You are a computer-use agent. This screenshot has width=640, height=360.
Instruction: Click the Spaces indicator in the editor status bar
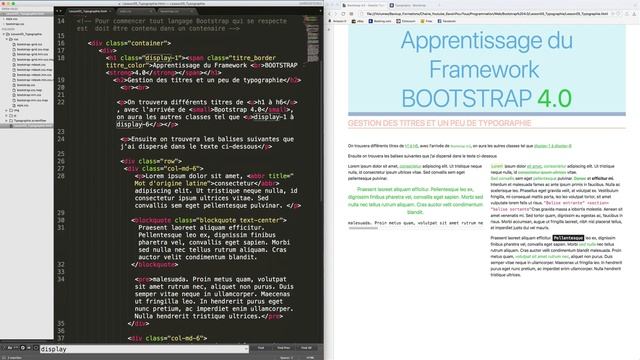[x=286, y=358]
